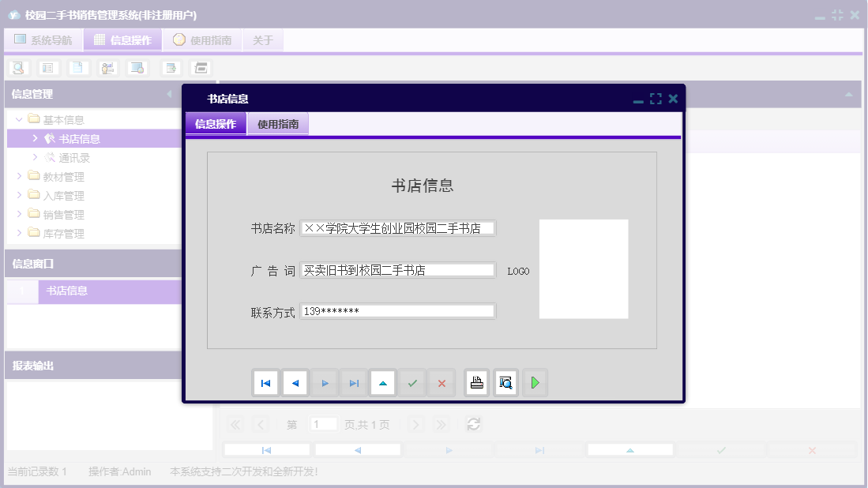Click the red cancel cross icon
This screenshot has width=868, height=488.
[x=442, y=382]
